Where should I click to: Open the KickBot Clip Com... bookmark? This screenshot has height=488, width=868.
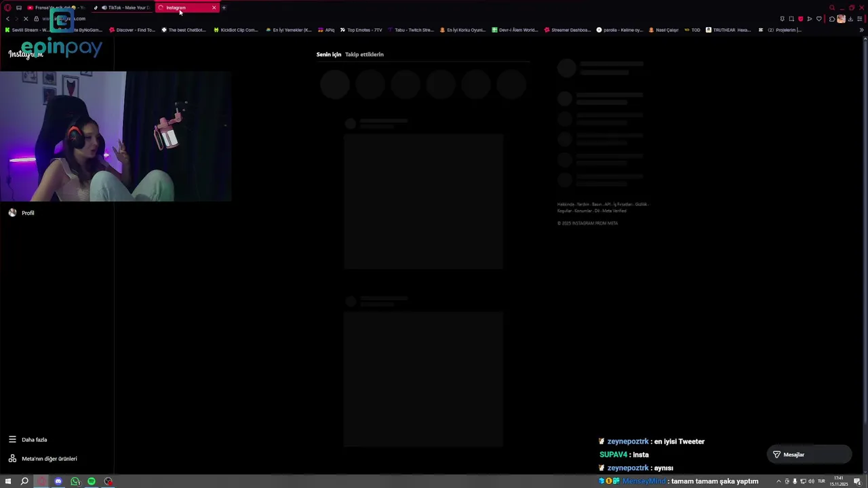(x=236, y=30)
